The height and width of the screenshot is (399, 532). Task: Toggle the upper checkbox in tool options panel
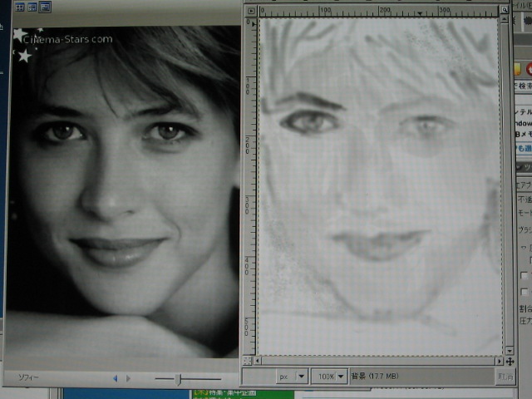[525, 275]
